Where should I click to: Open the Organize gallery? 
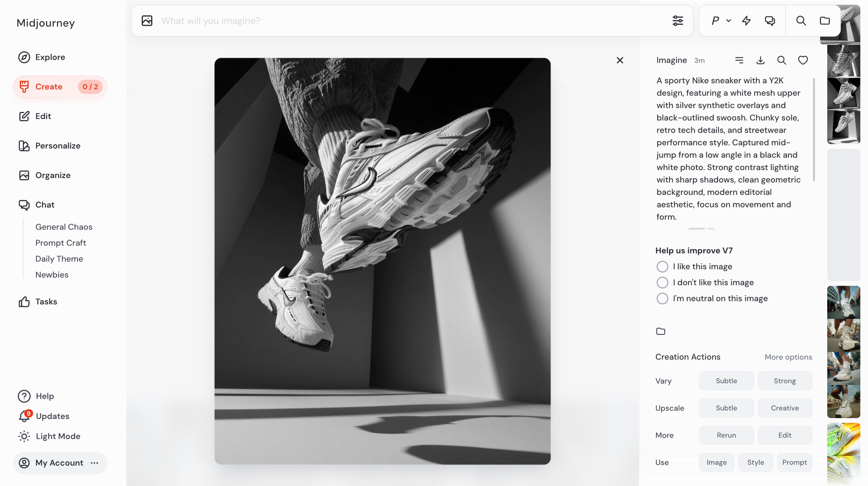pos(45,175)
